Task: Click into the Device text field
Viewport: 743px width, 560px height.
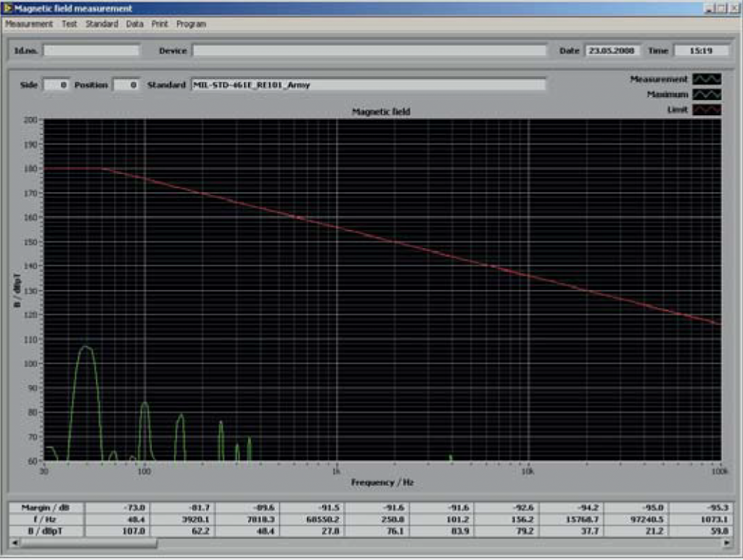Action: click(x=369, y=51)
